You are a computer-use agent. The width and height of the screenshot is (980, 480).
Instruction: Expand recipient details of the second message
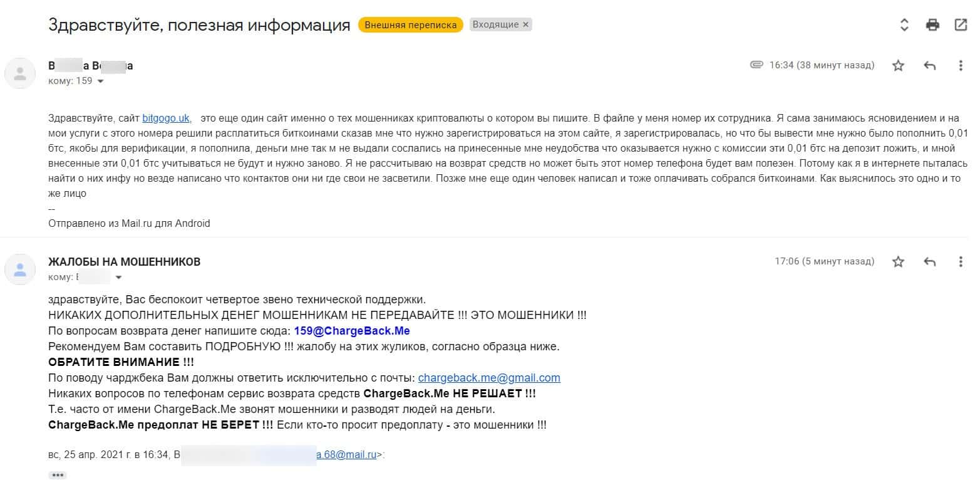pos(118,278)
